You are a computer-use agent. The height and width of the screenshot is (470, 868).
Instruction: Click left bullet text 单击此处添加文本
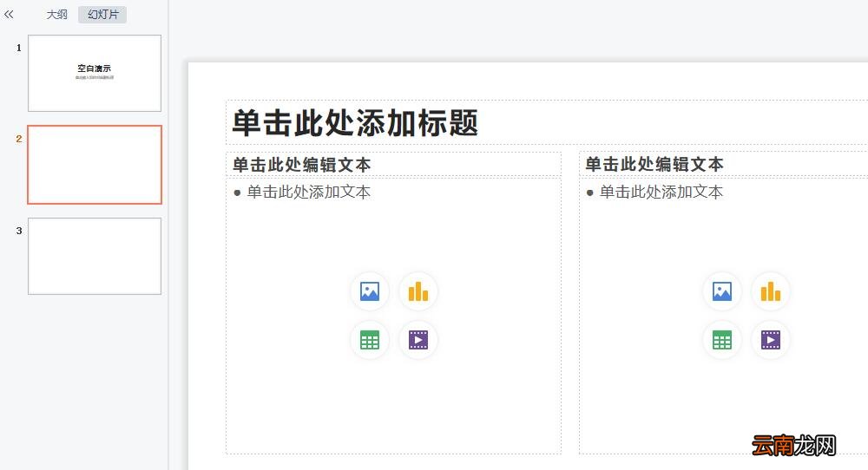pyautogui.click(x=308, y=192)
